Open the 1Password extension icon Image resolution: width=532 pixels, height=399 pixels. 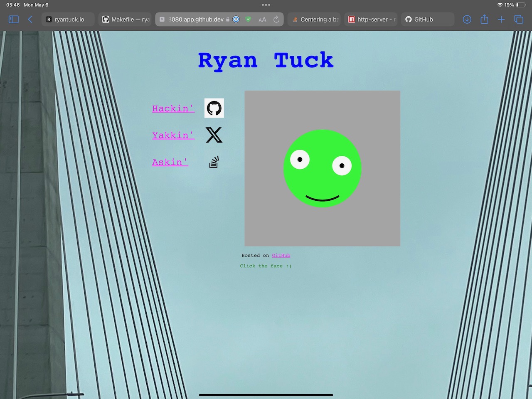236,20
